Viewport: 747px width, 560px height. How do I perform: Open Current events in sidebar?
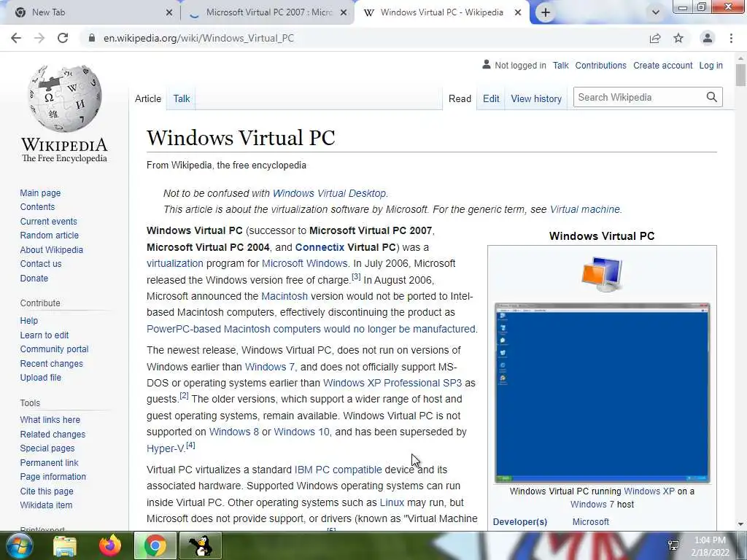coord(49,221)
